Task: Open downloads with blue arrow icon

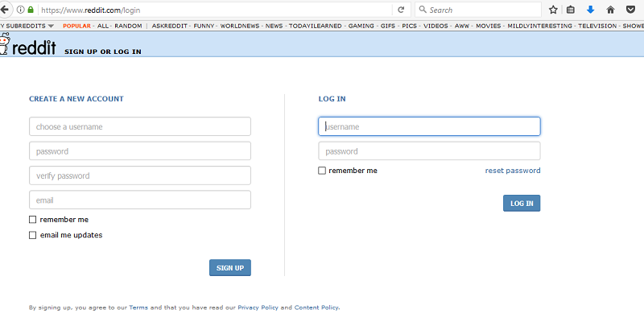Action: tap(591, 10)
